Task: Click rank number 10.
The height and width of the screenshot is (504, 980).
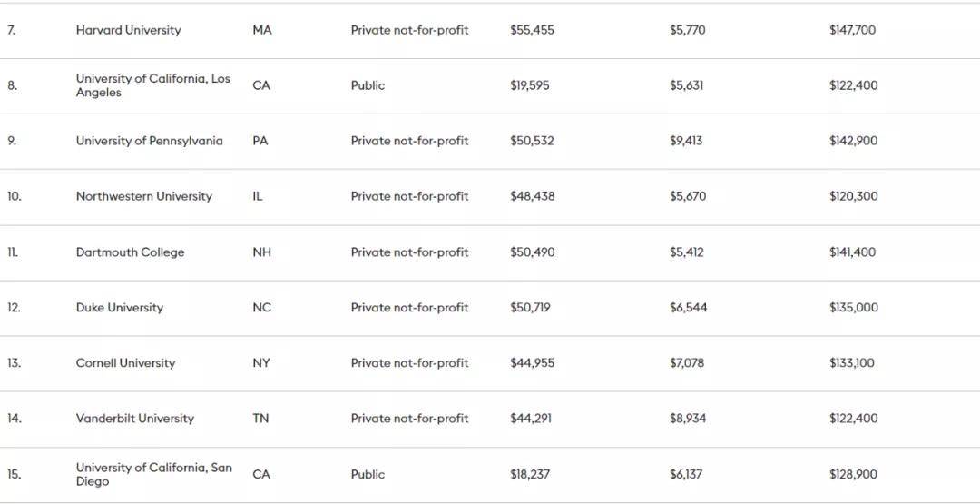Action: 14,196
